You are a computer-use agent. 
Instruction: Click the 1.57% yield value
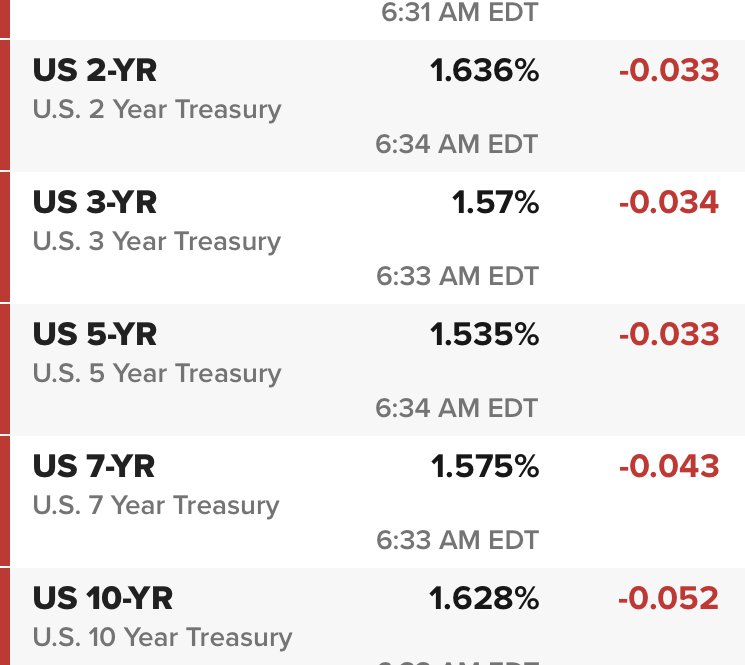pos(495,202)
